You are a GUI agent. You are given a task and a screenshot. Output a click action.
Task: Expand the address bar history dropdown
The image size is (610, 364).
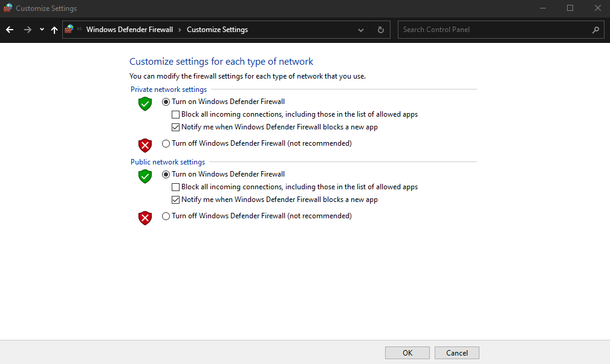pos(361,30)
